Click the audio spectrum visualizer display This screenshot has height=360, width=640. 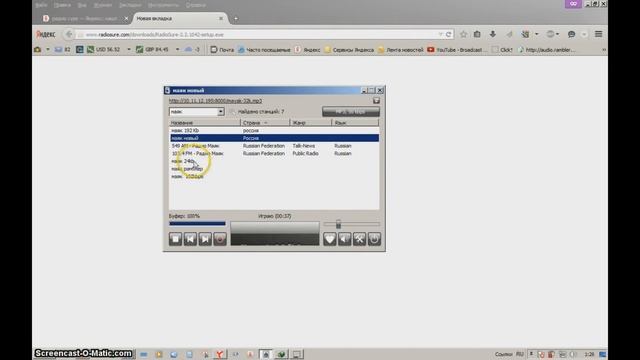tap(275, 233)
